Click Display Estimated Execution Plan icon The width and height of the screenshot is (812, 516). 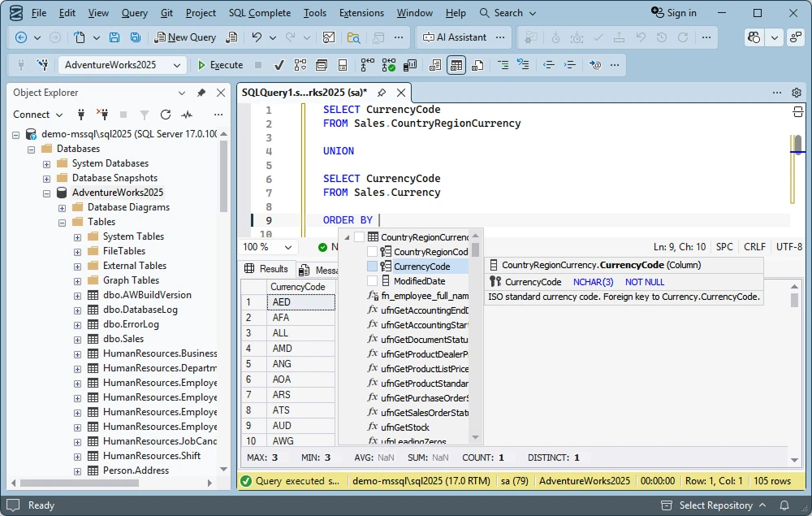(300, 65)
